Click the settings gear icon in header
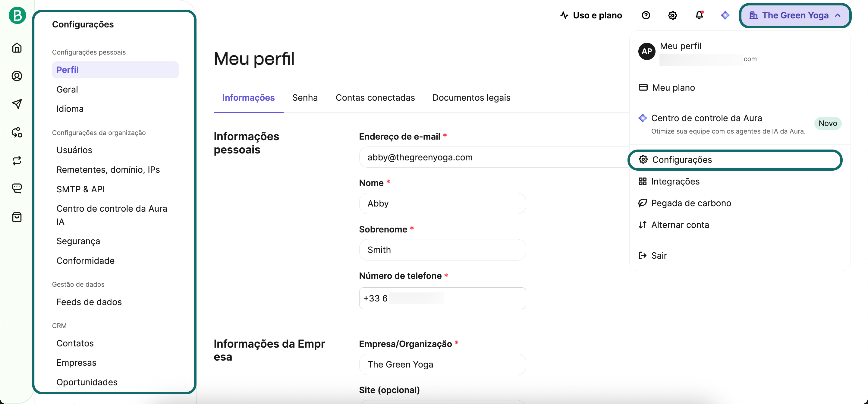The image size is (868, 404). pos(672,15)
